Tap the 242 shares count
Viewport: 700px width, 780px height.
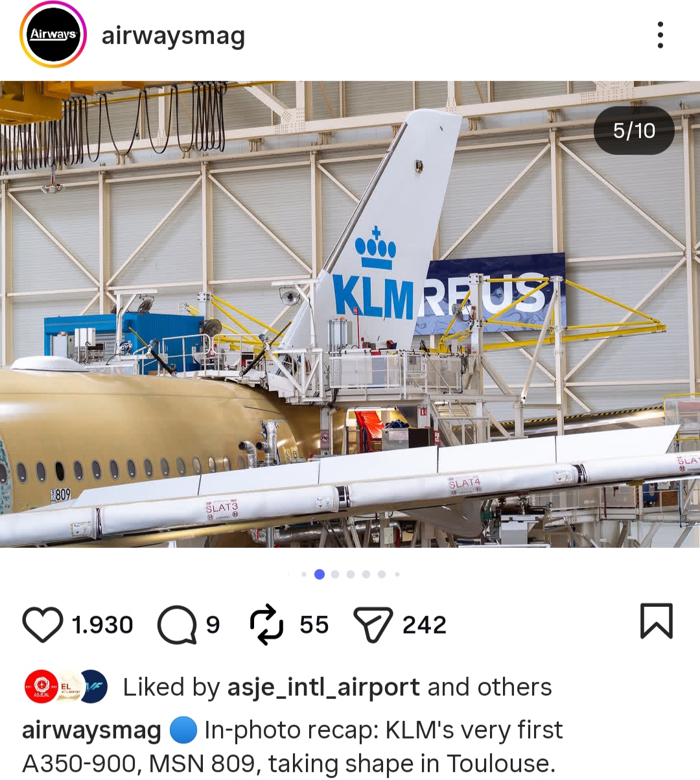pyautogui.click(x=425, y=625)
